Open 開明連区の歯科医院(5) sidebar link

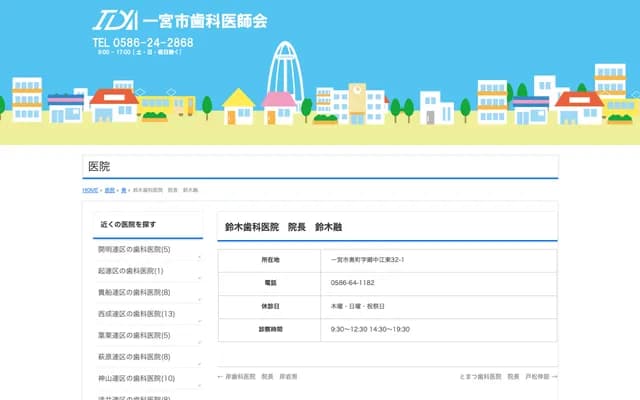[134, 249]
